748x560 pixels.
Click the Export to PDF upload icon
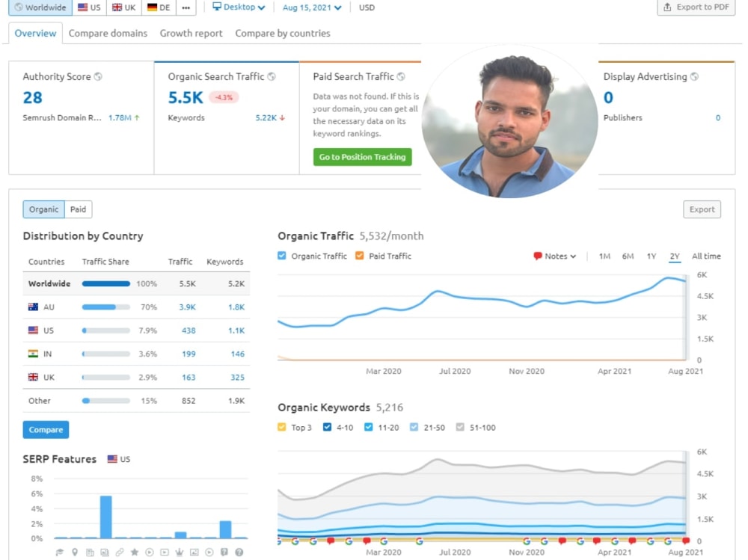[x=667, y=7]
